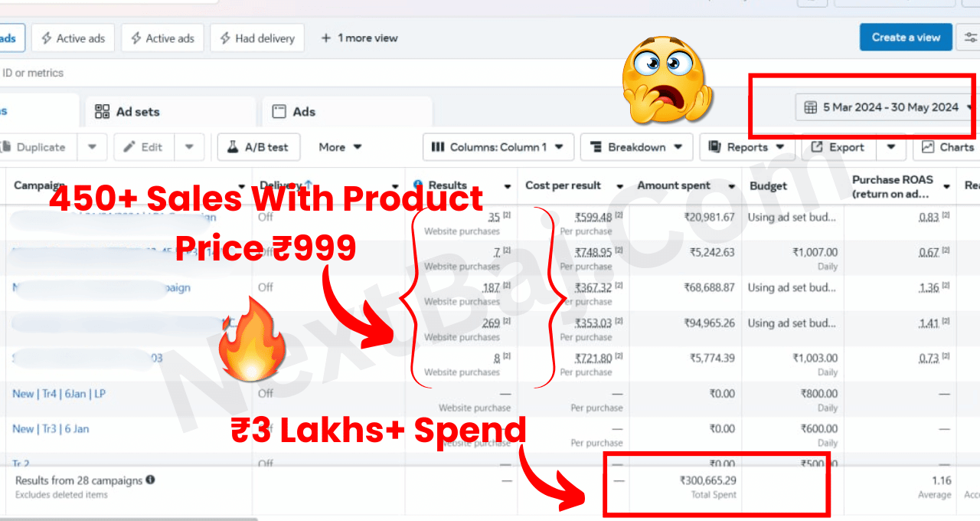Open campaign New | Tr4 | 6Jan | LP
The width and height of the screenshot is (980, 521).
(59, 394)
